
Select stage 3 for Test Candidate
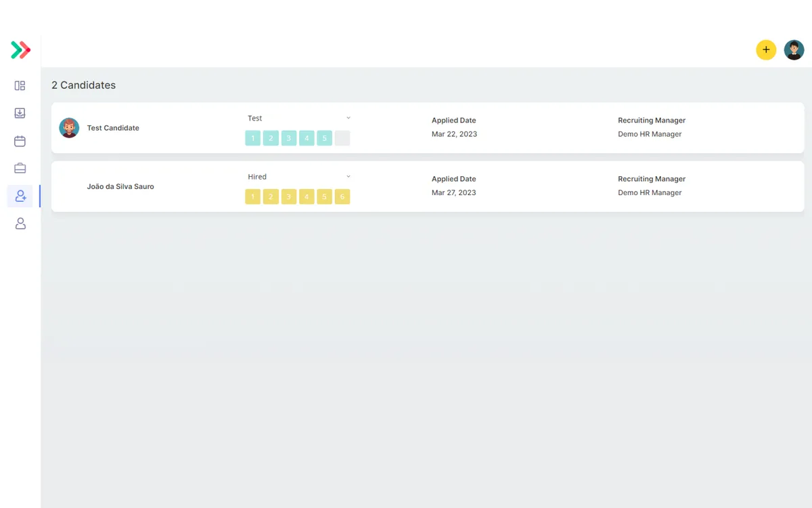pyautogui.click(x=289, y=138)
